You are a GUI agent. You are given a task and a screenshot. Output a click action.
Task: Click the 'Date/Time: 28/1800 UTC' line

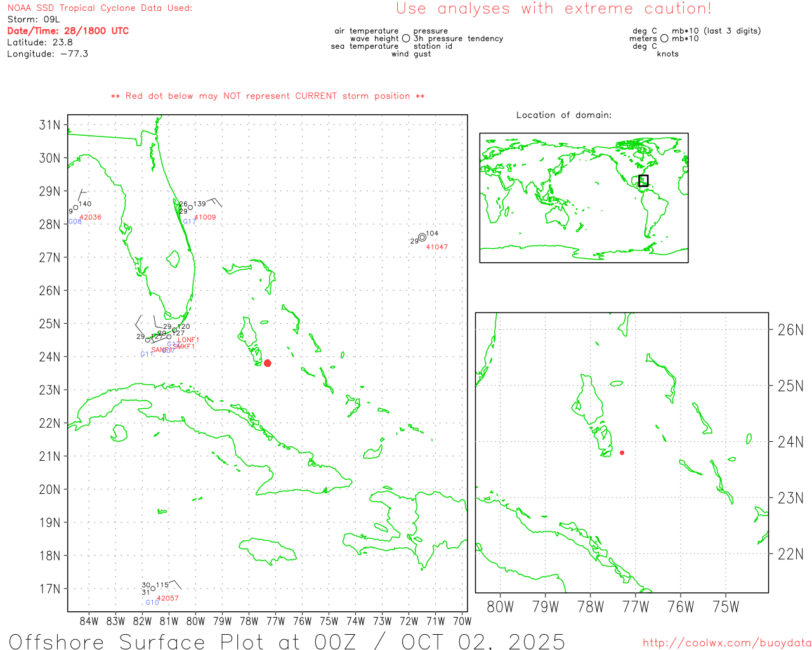click(68, 31)
